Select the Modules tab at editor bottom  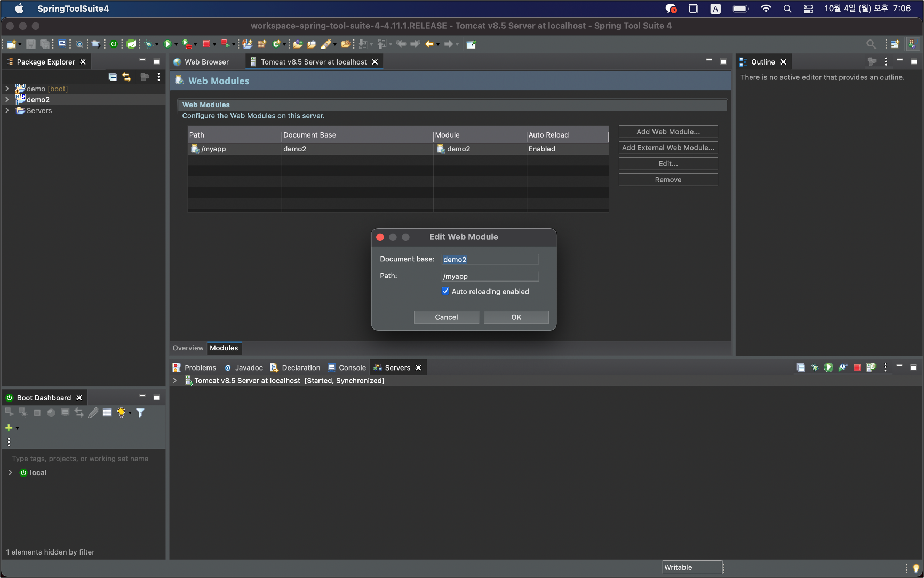(x=224, y=348)
